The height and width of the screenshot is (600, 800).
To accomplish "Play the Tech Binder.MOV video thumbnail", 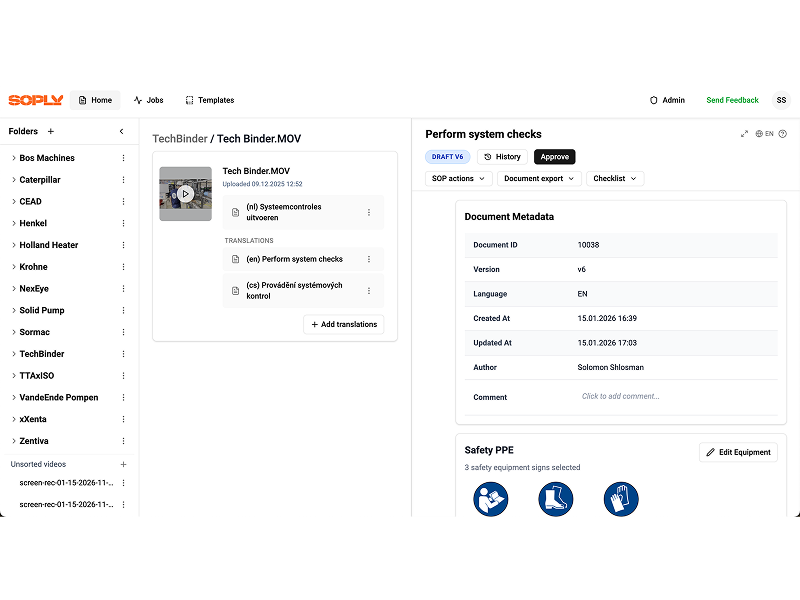I will pos(185,194).
